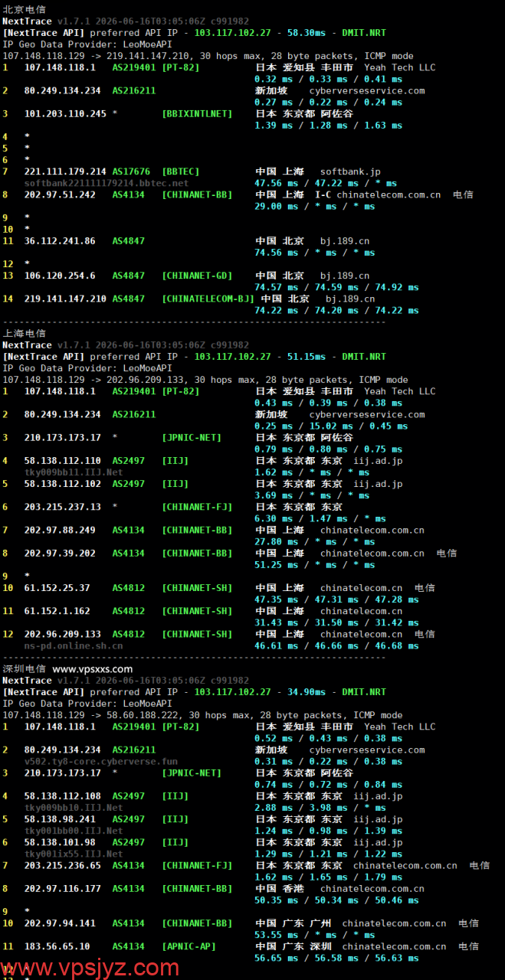The image size is (505, 980).
Task: Click hop IP 101.203.110.245
Action: [65, 114]
